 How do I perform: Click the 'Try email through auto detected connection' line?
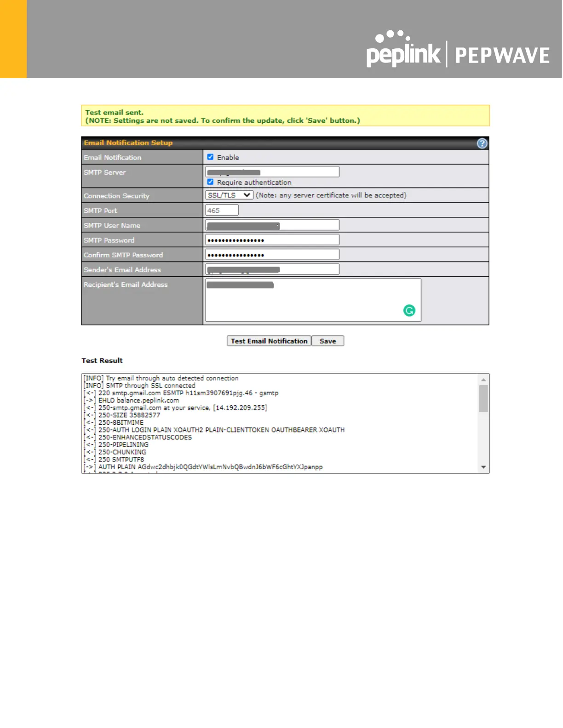point(161,378)
